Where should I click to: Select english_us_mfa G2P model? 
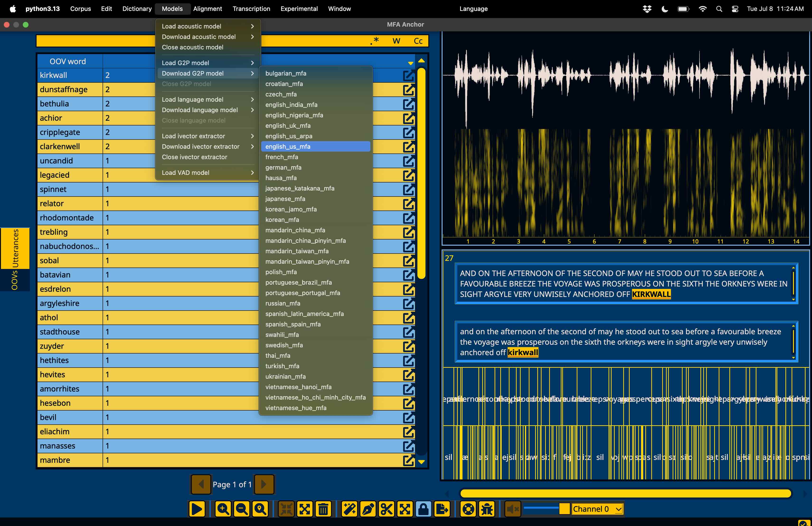[x=316, y=146]
